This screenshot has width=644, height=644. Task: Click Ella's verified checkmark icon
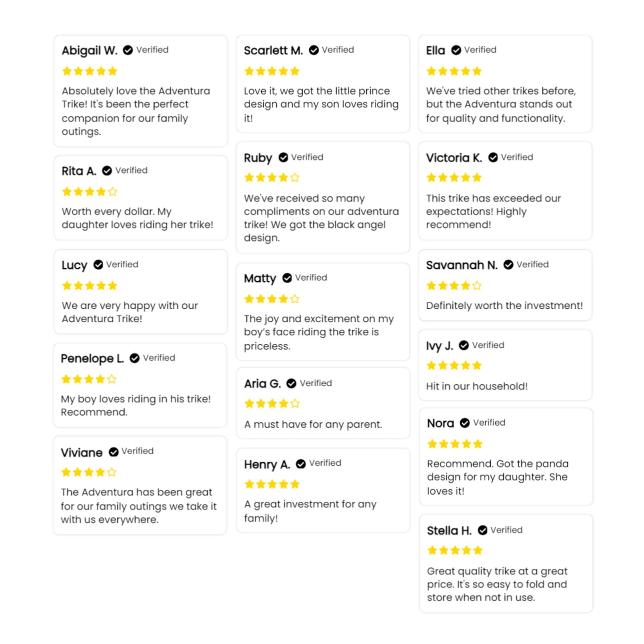[456, 50]
